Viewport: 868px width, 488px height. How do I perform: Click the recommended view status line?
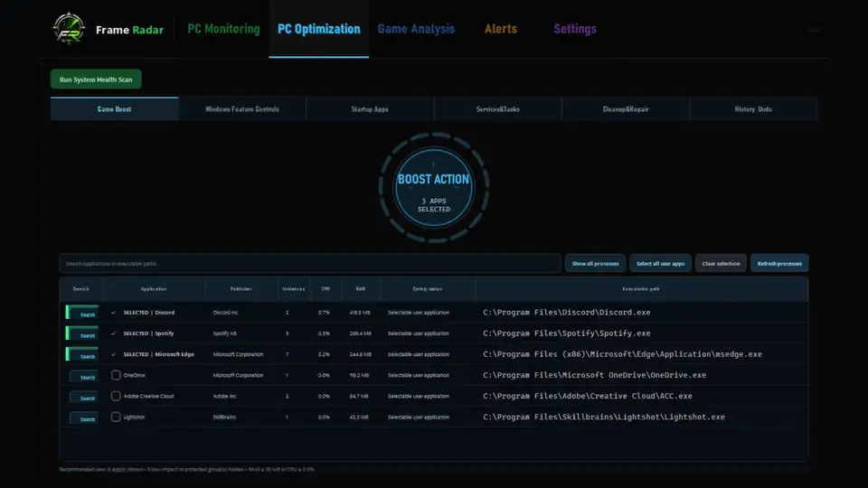tap(186, 469)
